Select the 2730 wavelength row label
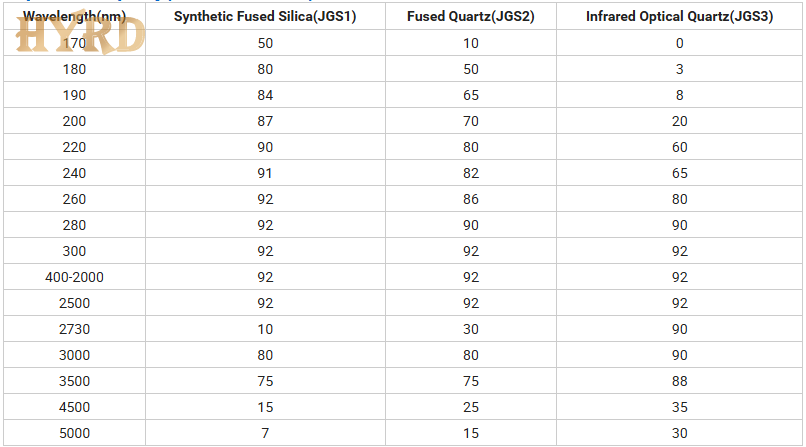The width and height of the screenshot is (806, 447). (74, 329)
